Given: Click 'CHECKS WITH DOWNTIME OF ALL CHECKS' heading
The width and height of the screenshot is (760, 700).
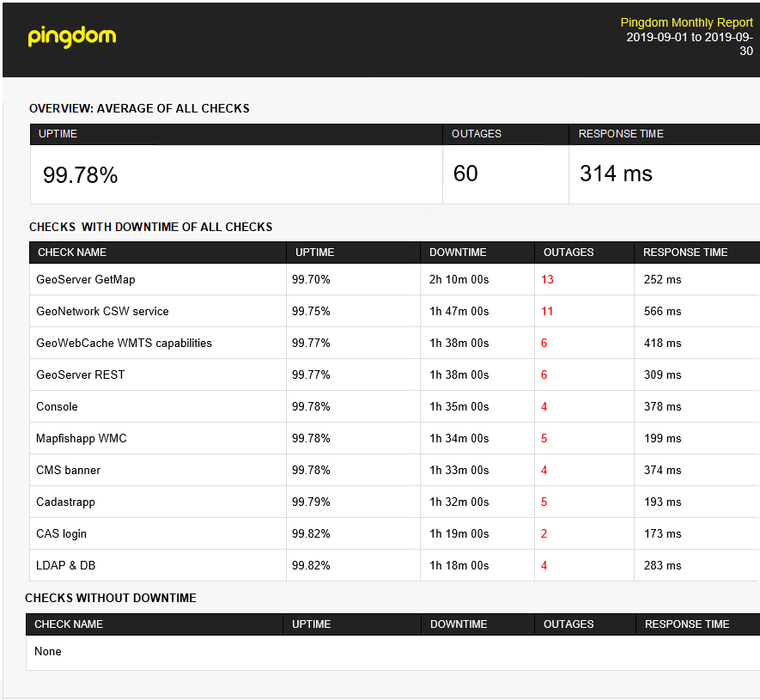Looking at the screenshot, I should coord(151,227).
